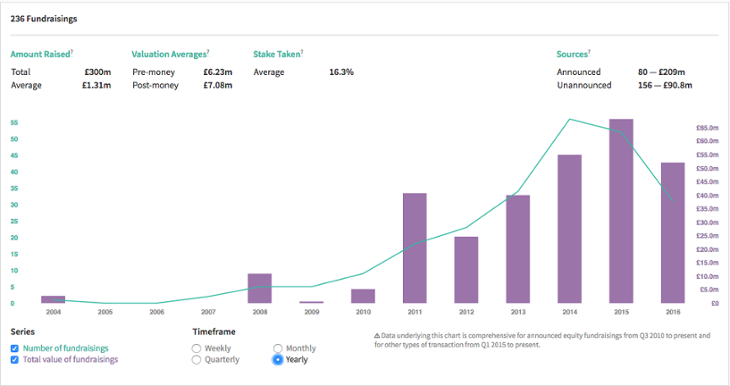Click the Number of fundraisings series label

point(66,348)
